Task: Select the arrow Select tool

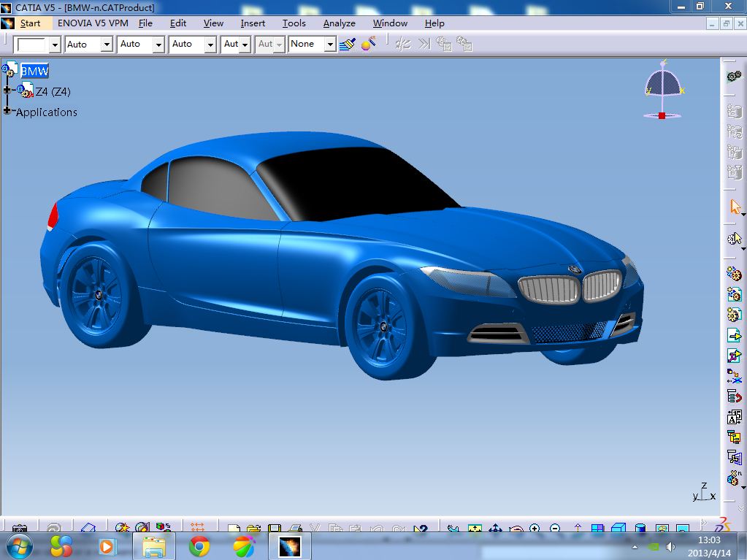Action: point(735,207)
